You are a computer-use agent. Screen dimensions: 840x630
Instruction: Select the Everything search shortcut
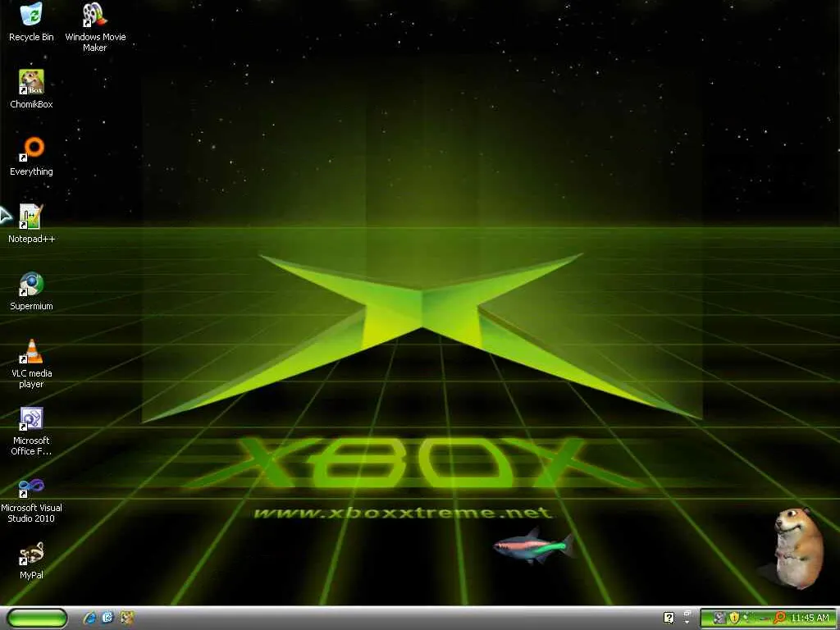tap(31, 149)
